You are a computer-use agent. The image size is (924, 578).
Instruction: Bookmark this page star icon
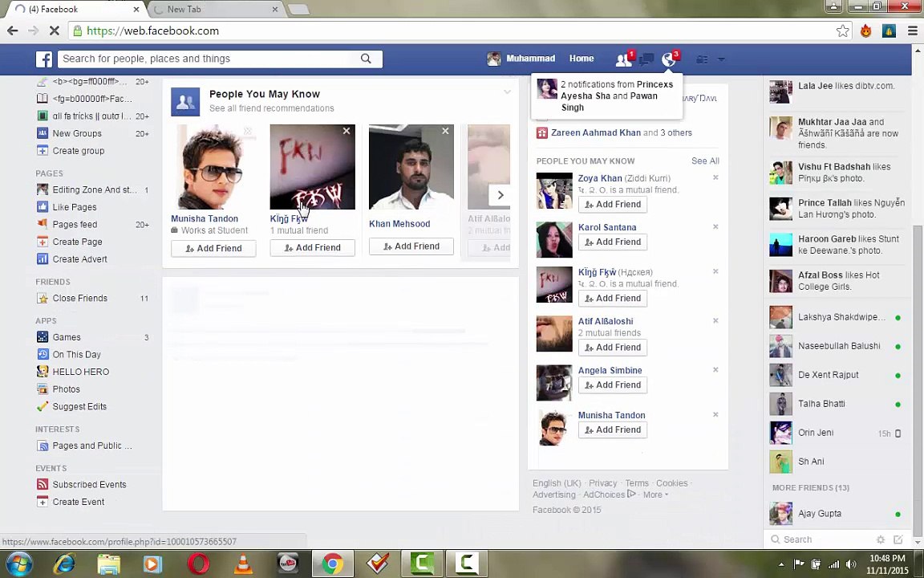tap(843, 31)
